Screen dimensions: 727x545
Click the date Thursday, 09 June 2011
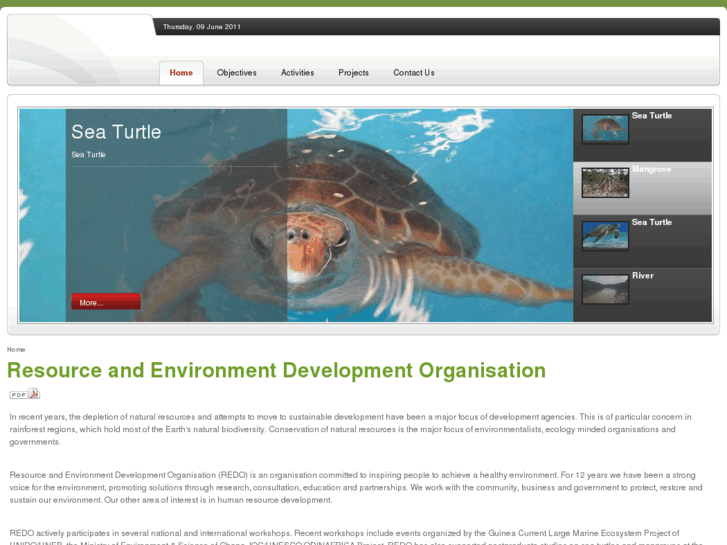[202, 27]
